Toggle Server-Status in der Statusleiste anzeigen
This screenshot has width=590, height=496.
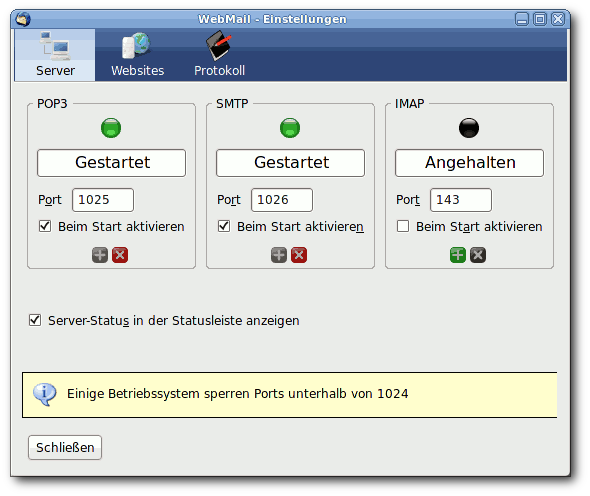click(x=35, y=320)
